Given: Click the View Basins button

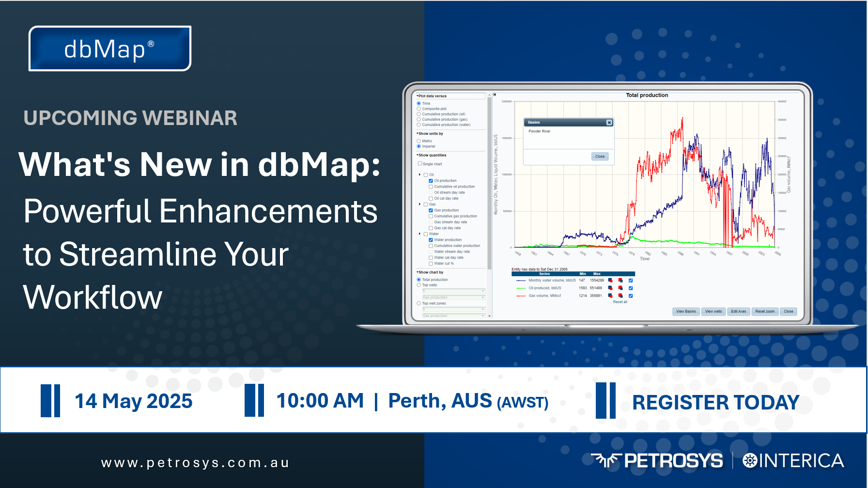Looking at the screenshot, I should [686, 312].
